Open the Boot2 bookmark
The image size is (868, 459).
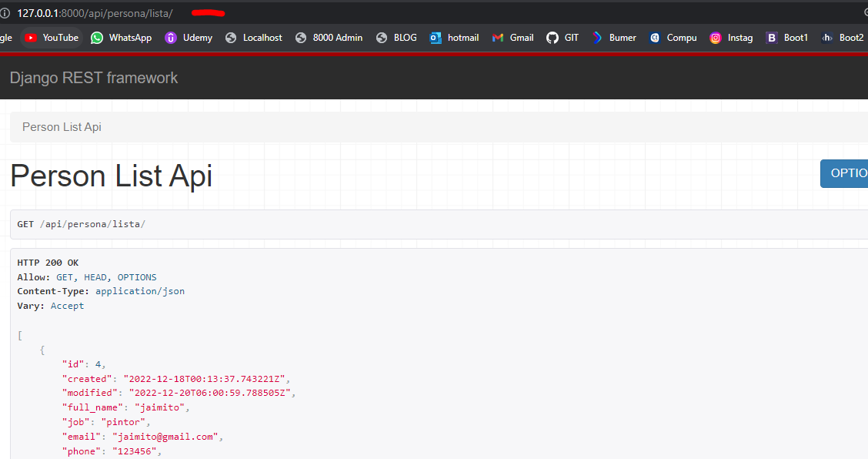tap(843, 38)
